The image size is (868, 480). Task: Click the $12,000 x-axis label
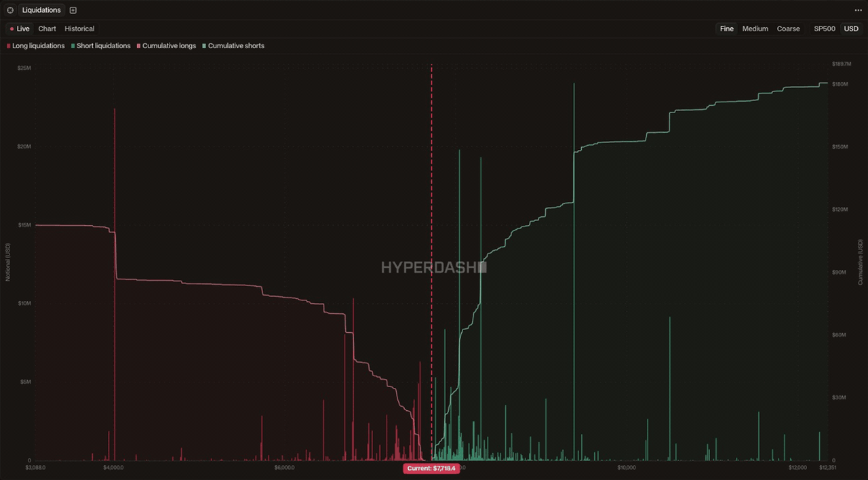tap(798, 467)
